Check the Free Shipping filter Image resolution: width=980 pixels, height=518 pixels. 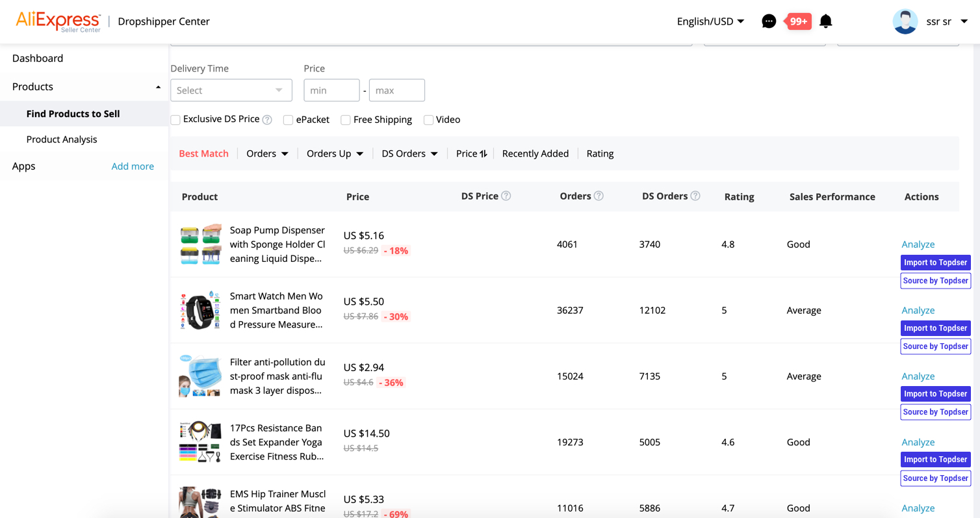tap(346, 120)
